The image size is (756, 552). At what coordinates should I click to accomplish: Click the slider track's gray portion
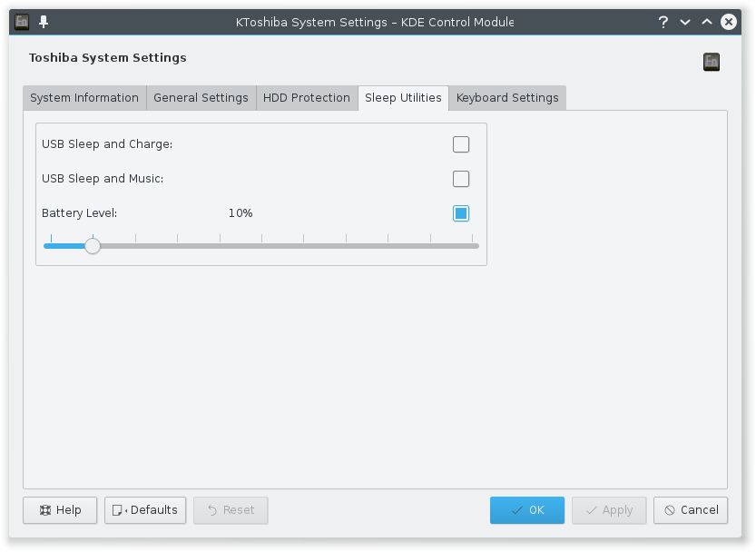point(290,246)
